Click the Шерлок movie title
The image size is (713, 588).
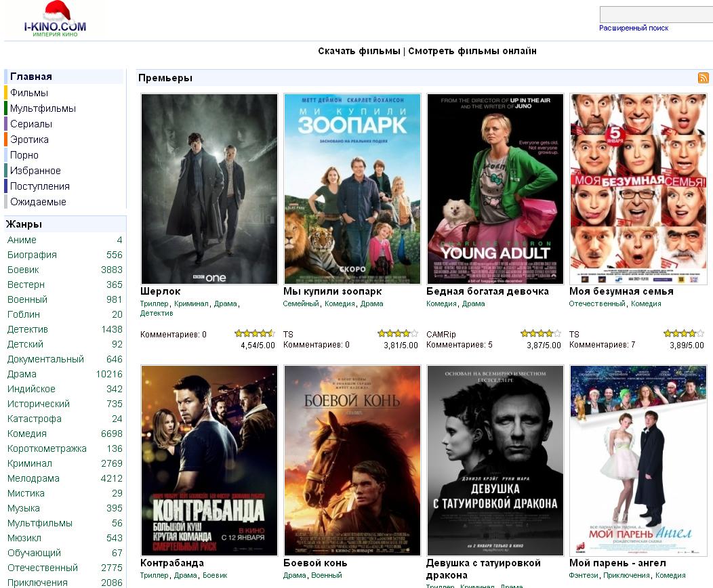tap(160, 291)
